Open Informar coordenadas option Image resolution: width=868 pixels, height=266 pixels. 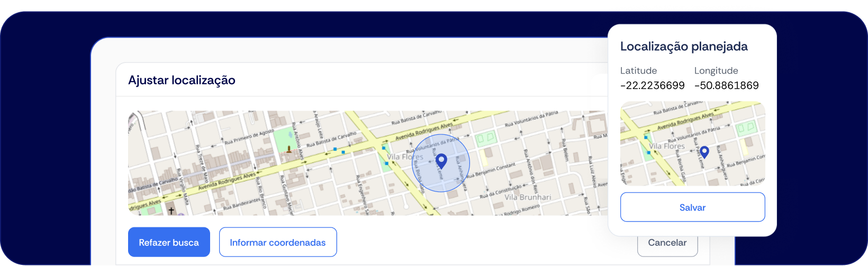point(278,242)
